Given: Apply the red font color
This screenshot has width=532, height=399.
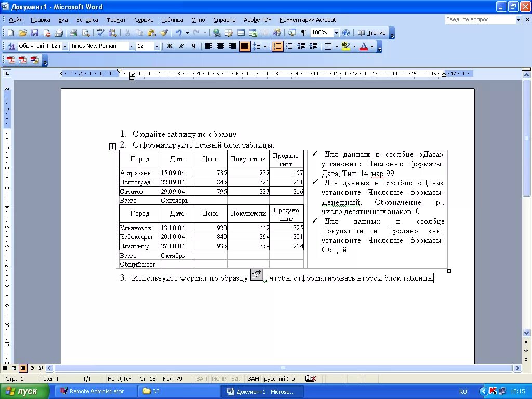Looking at the screenshot, I should pos(364,46).
